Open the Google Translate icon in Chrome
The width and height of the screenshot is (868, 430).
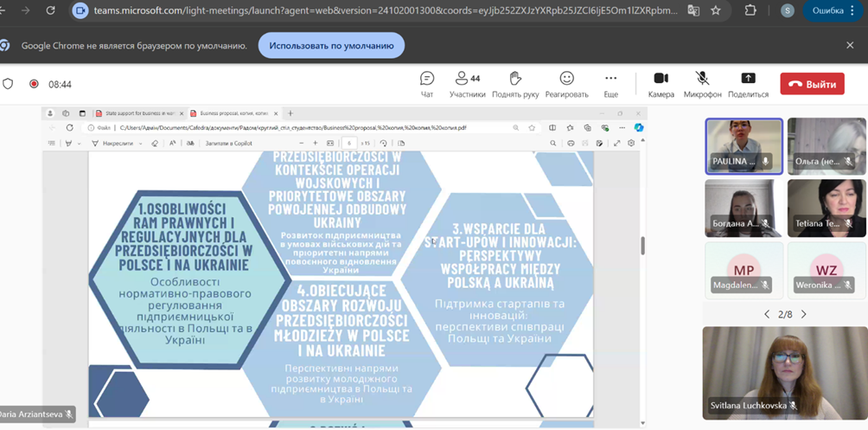(692, 10)
